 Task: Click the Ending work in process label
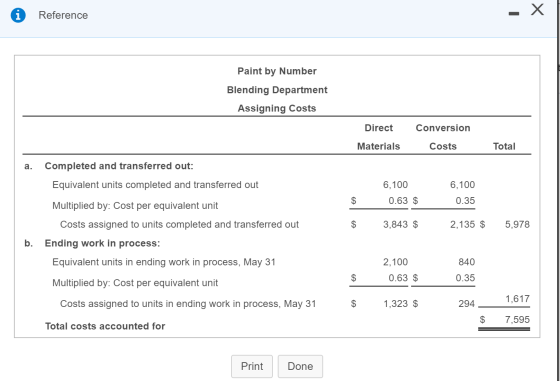pyautogui.click(x=102, y=243)
